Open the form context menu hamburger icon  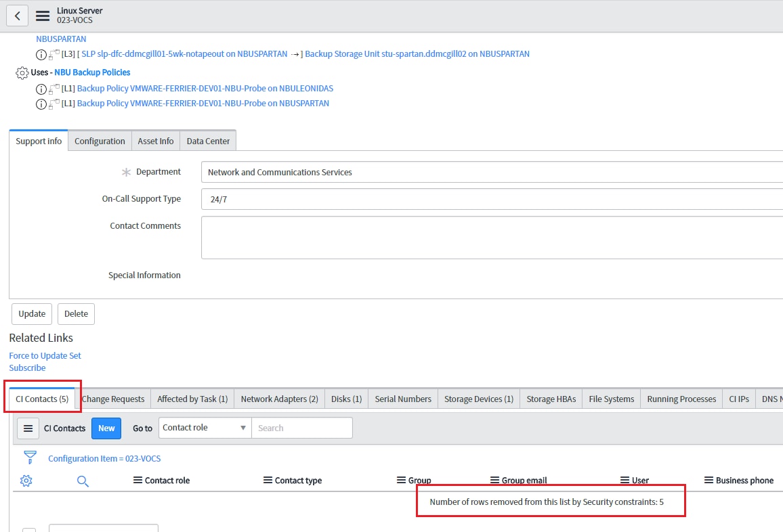tap(43, 16)
